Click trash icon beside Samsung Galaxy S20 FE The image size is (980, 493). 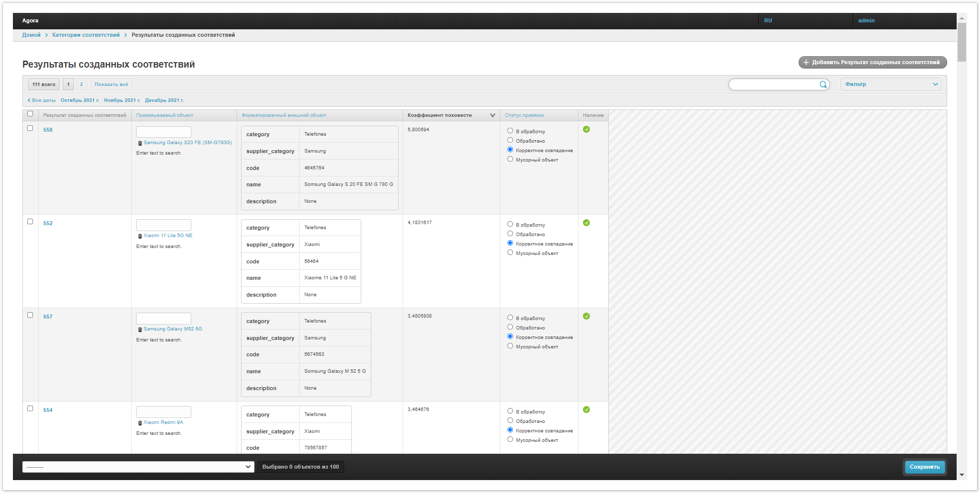click(x=140, y=143)
